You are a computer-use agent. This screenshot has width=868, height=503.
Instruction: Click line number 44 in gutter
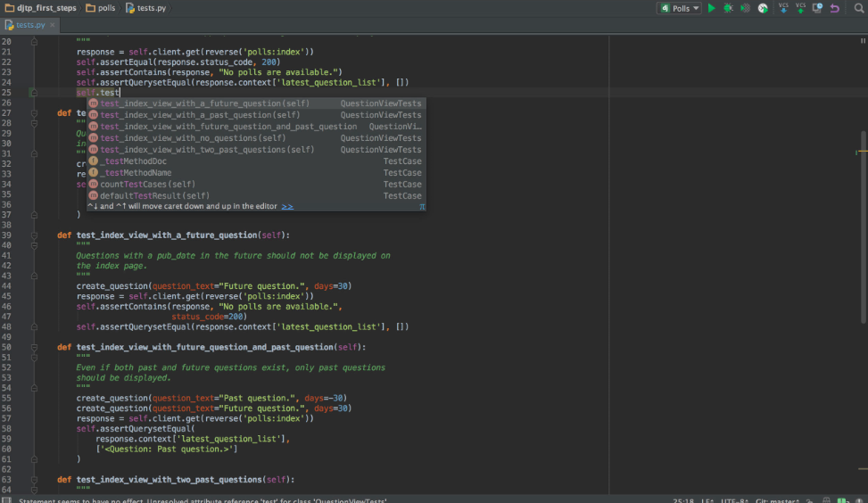coord(6,286)
